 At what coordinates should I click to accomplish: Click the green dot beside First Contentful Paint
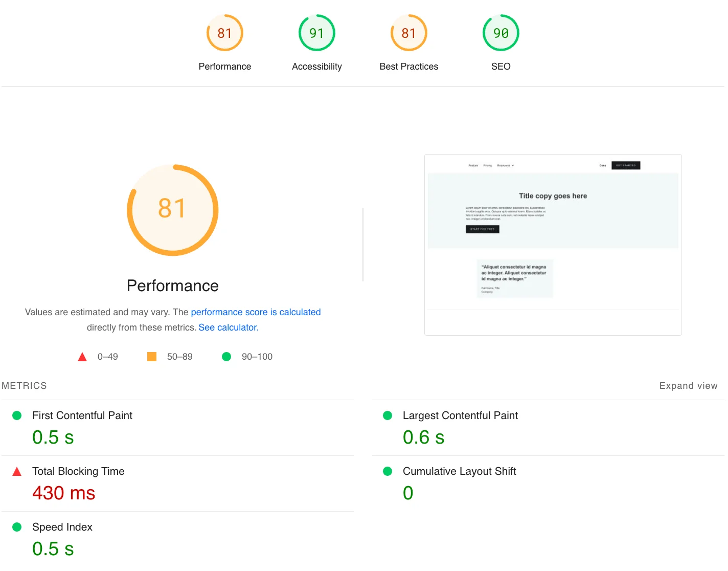(x=17, y=415)
